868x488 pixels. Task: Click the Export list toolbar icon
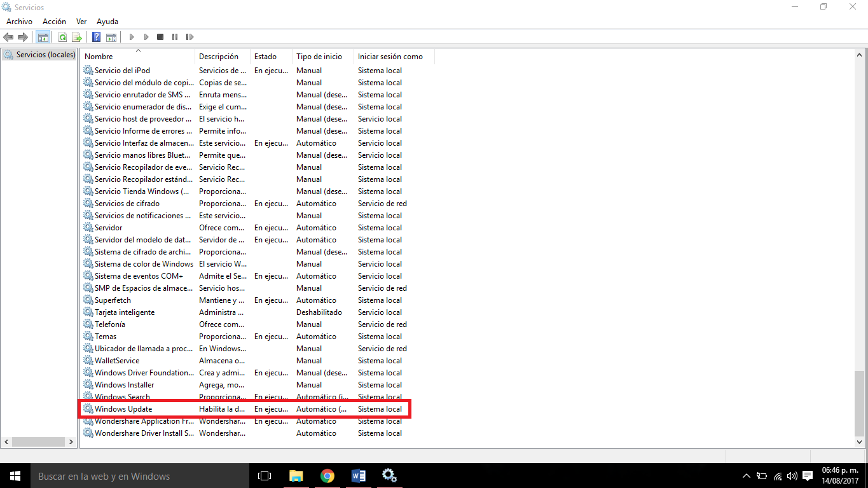pyautogui.click(x=77, y=38)
